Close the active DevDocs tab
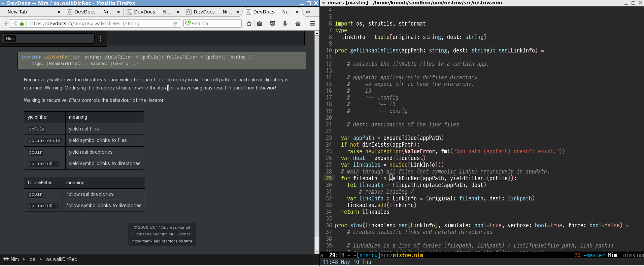This screenshot has height=266, width=644. tap(297, 12)
